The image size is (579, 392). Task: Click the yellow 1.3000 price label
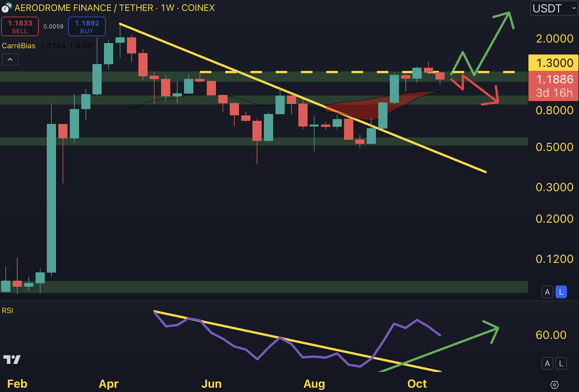point(553,63)
